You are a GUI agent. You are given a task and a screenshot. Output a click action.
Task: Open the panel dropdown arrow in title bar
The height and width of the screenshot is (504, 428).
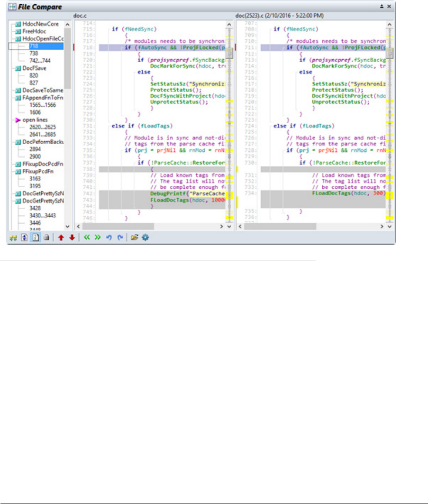pyautogui.click(x=382, y=7)
